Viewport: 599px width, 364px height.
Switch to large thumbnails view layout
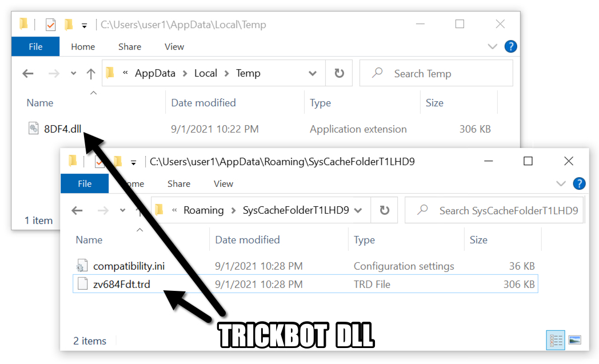[x=574, y=340]
